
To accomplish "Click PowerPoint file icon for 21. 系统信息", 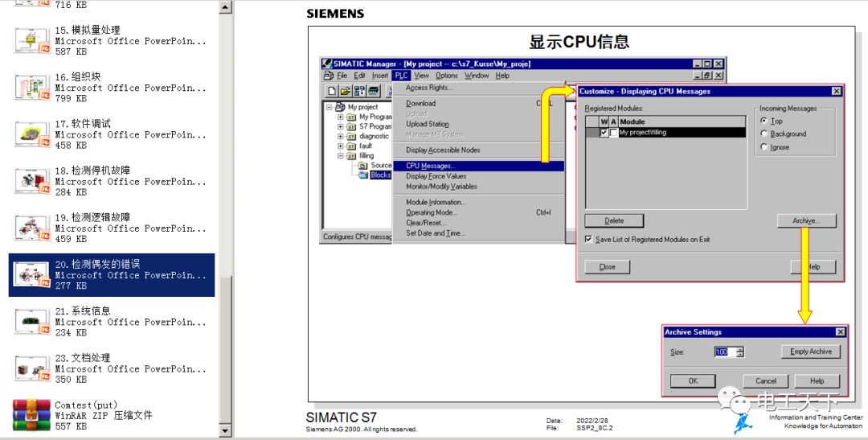I will coord(32,322).
